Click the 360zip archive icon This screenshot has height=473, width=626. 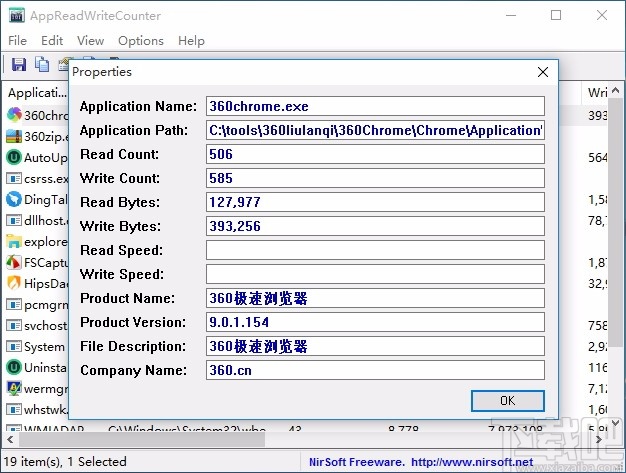pos(14,136)
